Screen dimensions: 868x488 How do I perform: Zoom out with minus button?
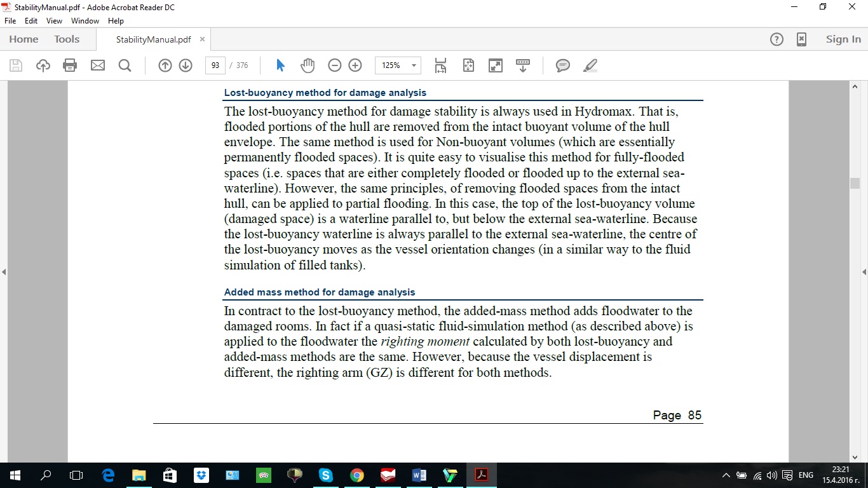click(335, 65)
